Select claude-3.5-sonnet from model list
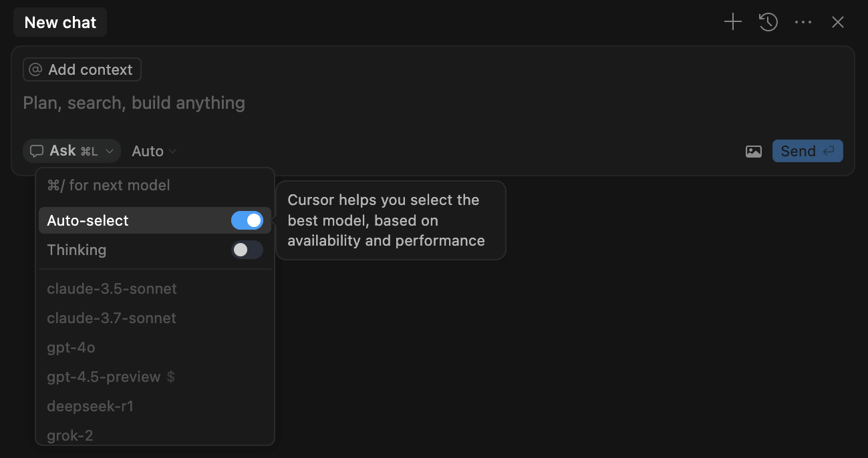 (155, 289)
